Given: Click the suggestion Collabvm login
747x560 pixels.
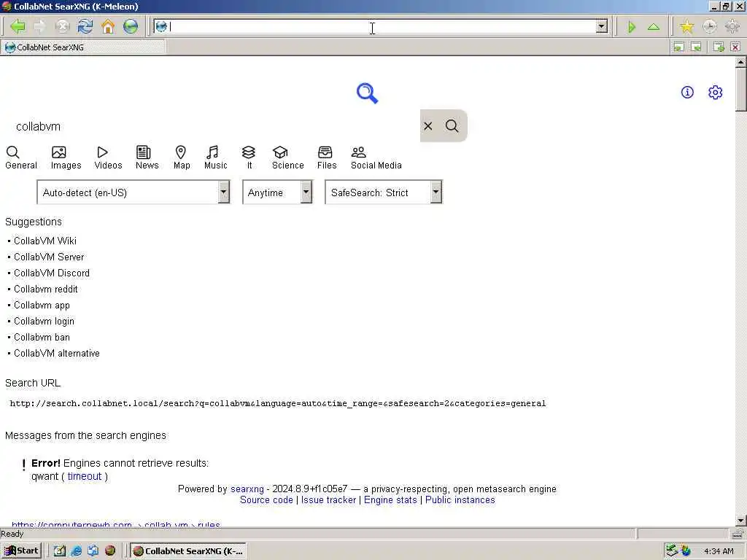Looking at the screenshot, I should point(44,322).
